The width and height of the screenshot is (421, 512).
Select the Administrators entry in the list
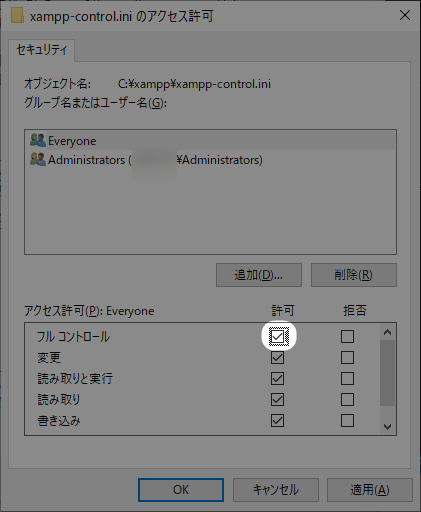[210, 160]
